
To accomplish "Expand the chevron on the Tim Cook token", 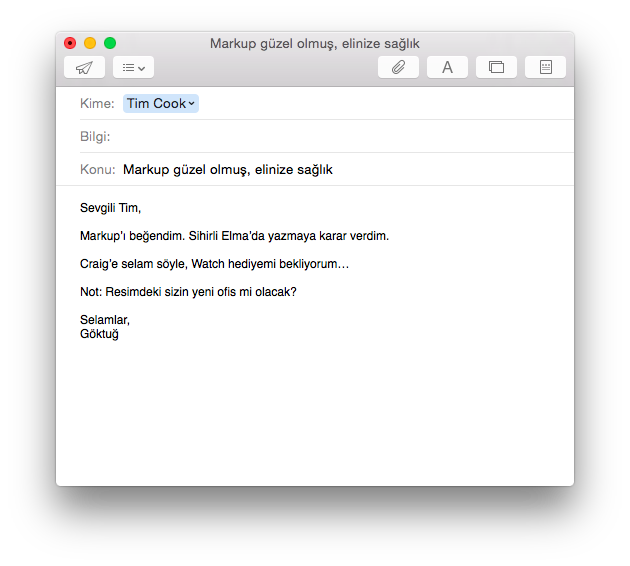I will [x=192, y=103].
